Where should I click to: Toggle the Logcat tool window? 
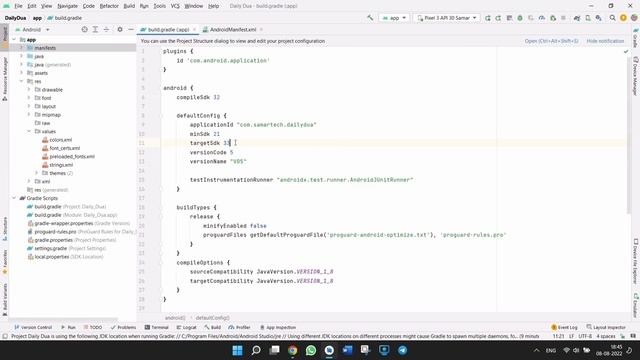186,327
